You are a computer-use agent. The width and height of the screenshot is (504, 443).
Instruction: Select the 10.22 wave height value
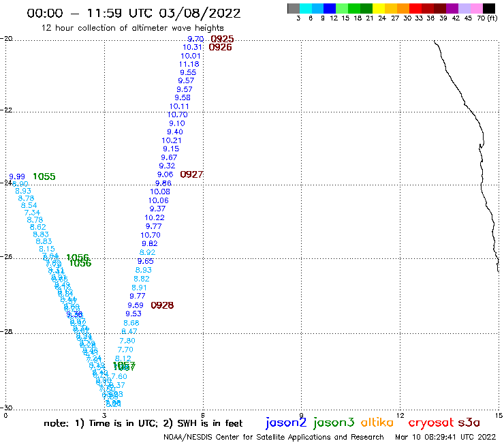click(x=155, y=217)
